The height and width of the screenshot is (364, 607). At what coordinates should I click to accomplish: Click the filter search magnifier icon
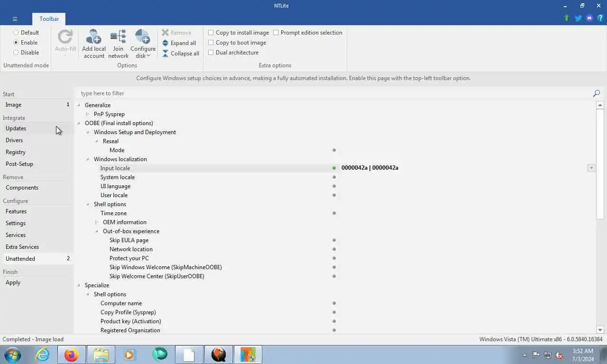[x=597, y=93]
